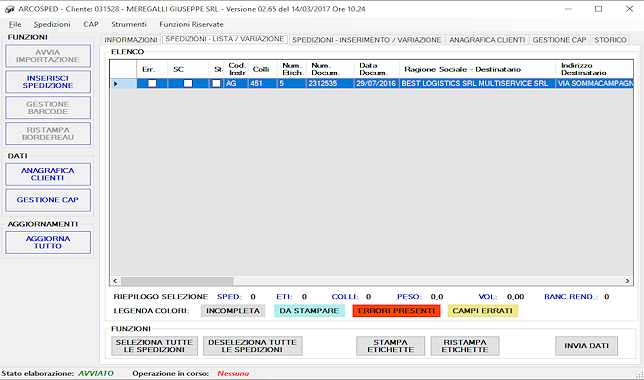This screenshot has width=644, height=380.
Task: Switch to the STORICO tab
Action: [x=610, y=40]
